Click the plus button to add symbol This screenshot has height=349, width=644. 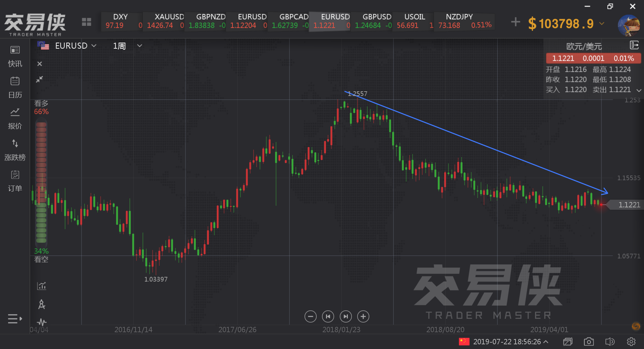click(x=515, y=22)
